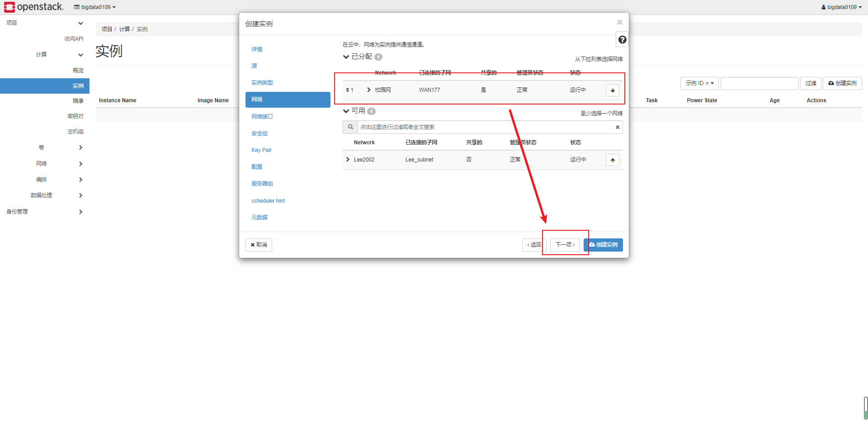Click the instance filter text field
This screenshot has height=428, width=868.
[x=759, y=83]
